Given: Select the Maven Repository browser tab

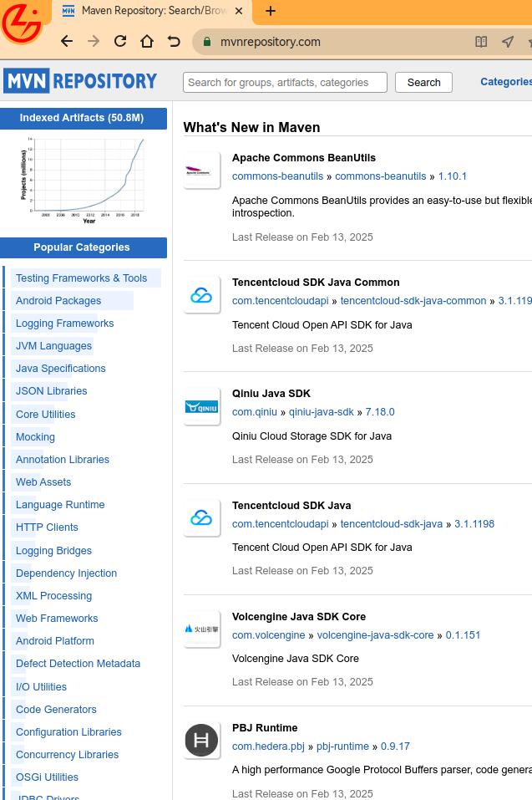Looking at the screenshot, I should coord(155,11).
